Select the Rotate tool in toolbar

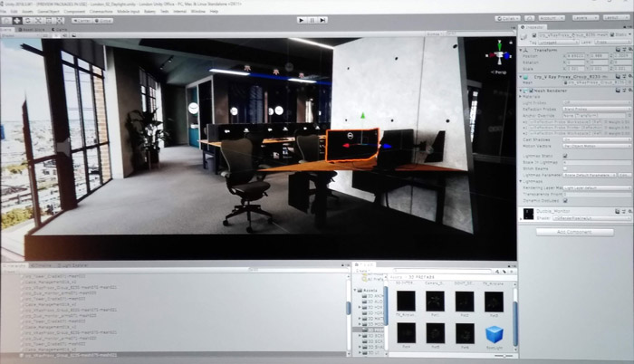click(x=27, y=20)
